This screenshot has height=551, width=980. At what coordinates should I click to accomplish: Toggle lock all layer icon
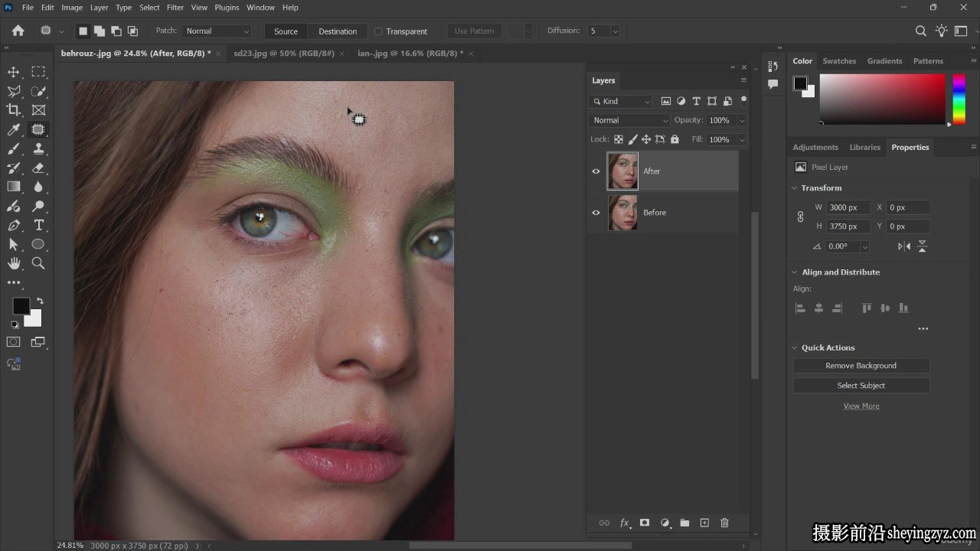[x=675, y=139]
